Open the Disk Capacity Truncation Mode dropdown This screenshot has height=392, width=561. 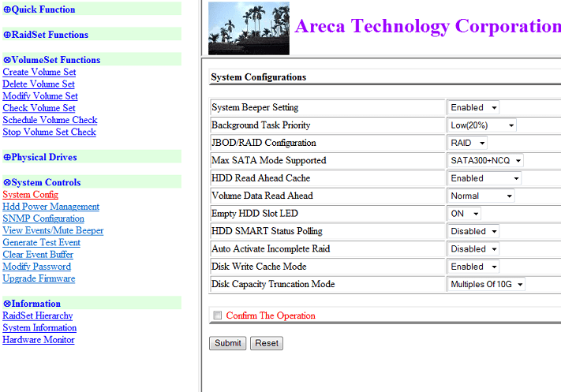pyautogui.click(x=486, y=285)
